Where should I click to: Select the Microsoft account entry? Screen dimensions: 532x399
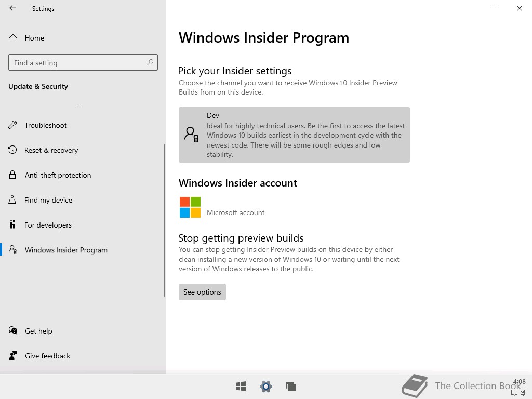[236, 212]
